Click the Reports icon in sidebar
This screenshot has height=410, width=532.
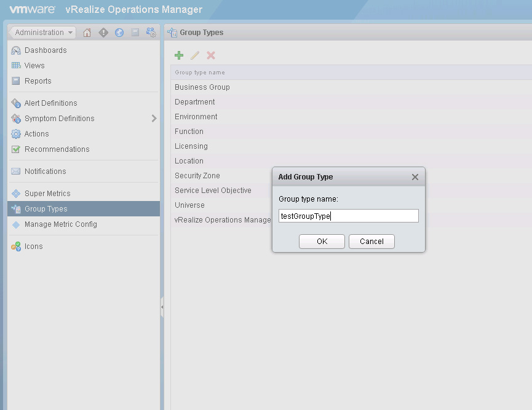coord(15,81)
